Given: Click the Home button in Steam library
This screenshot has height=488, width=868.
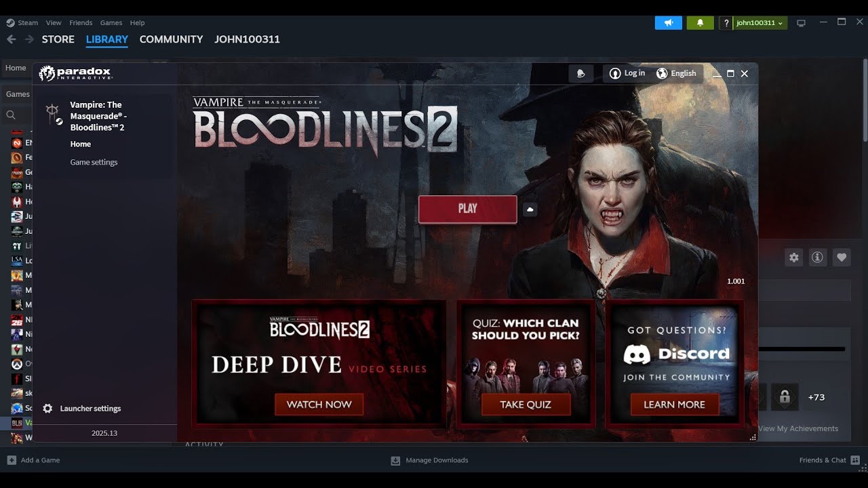Looking at the screenshot, I should [x=16, y=68].
